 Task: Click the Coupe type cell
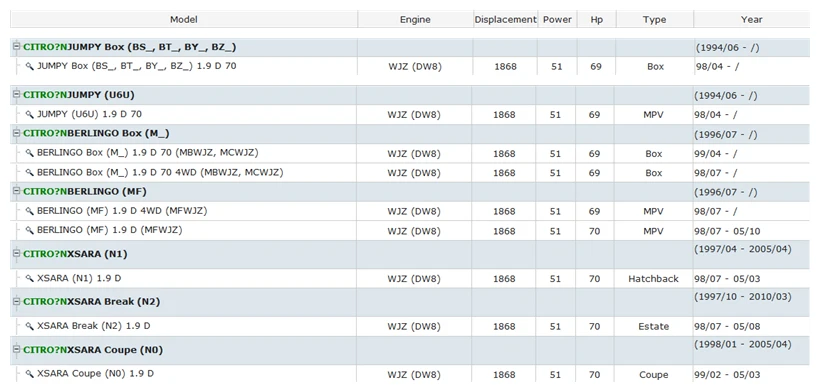pyautogui.click(x=654, y=375)
